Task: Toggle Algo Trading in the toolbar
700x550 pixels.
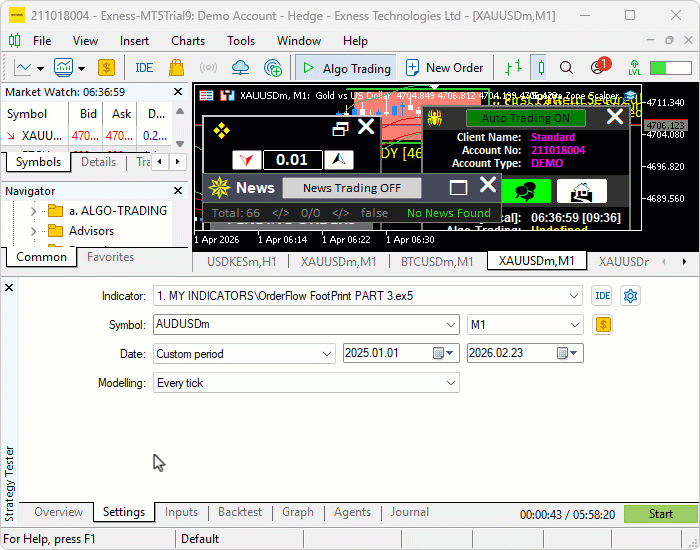Action: (x=346, y=68)
